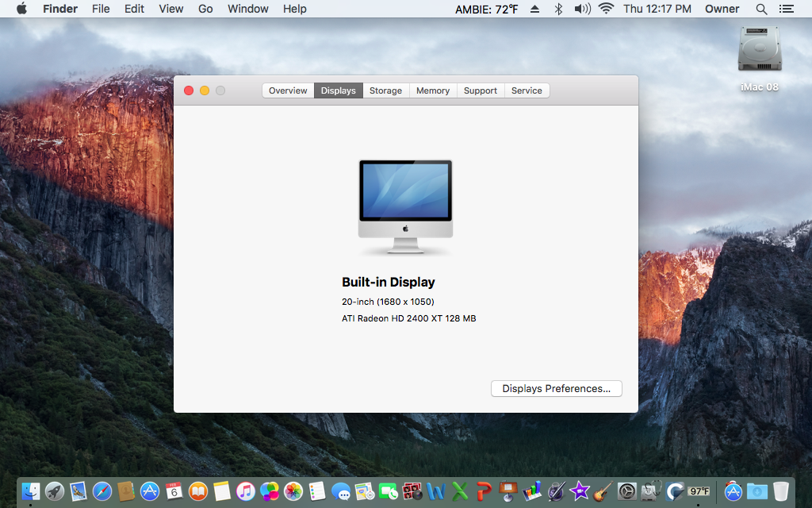Launch GarageBand guitar in Dock
Screen dimensions: 812x508
pos(603,491)
